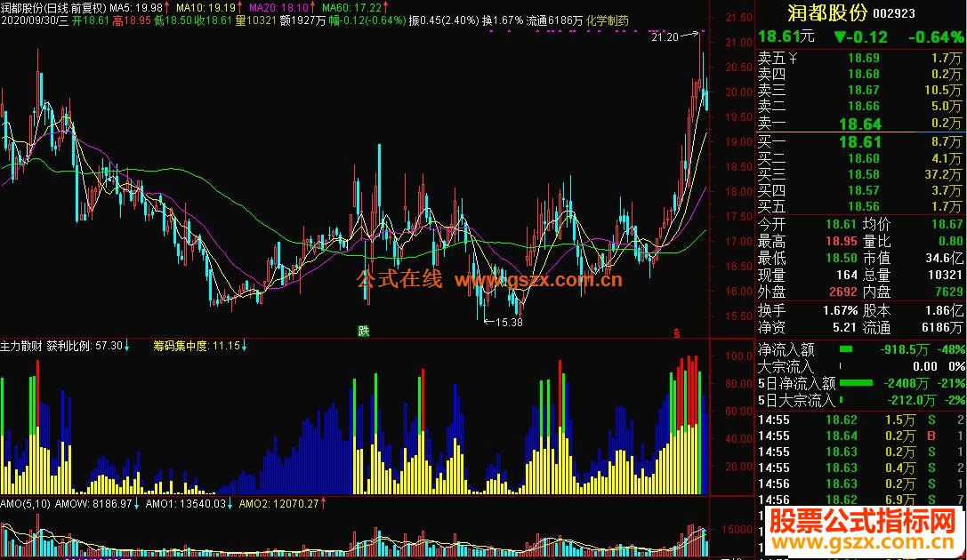
Task: Click the 17.00 price axis label
Action: pyautogui.click(x=738, y=242)
